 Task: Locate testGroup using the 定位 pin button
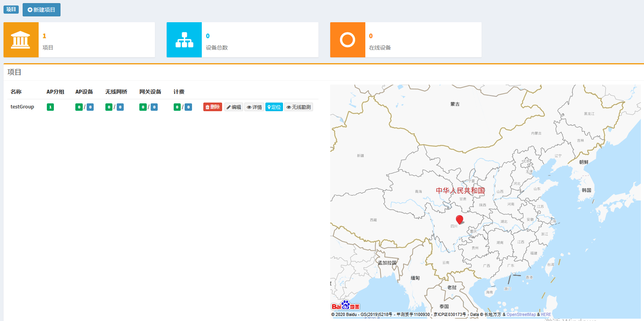pyautogui.click(x=274, y=107)
